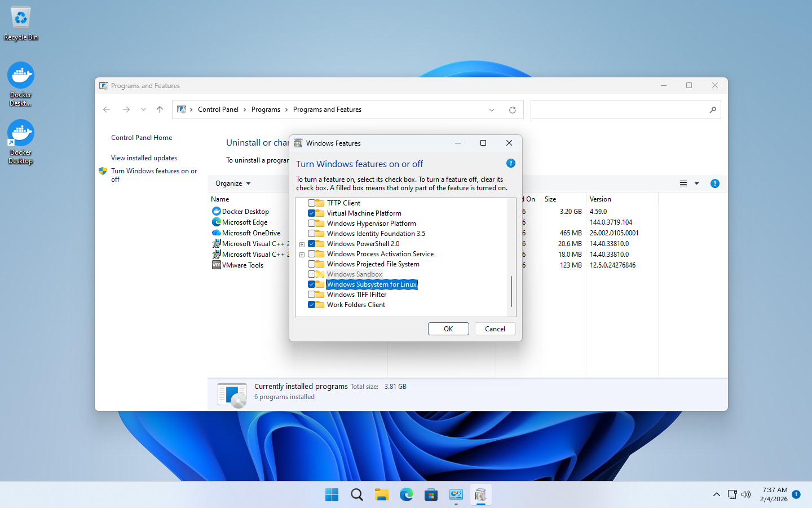812x508 pixels.
Task: Open the Organize dropdown menu
Action: (232, 183)
